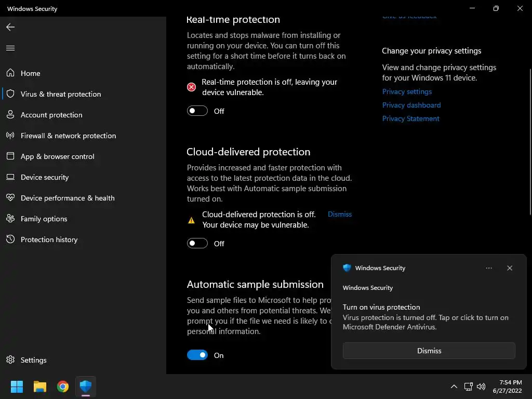Close the Windows Security notification
Screen dimensions: 532x399
(510, 268)
